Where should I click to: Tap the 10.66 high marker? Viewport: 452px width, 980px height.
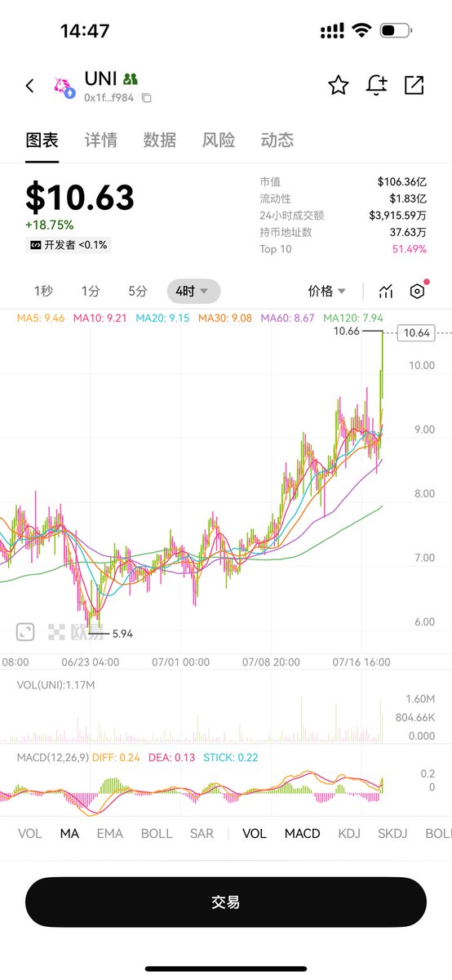348,331
